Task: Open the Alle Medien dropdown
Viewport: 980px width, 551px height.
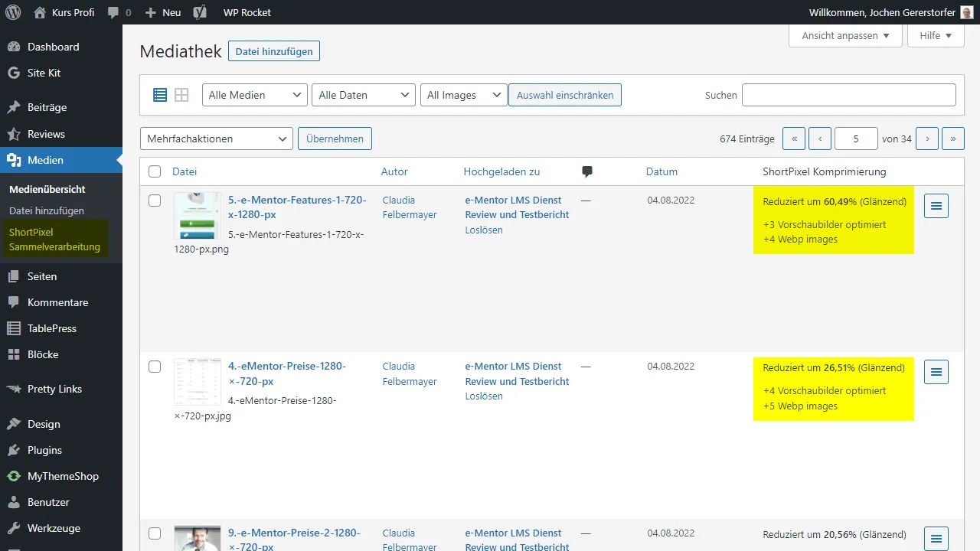Action: coord(255,95)
